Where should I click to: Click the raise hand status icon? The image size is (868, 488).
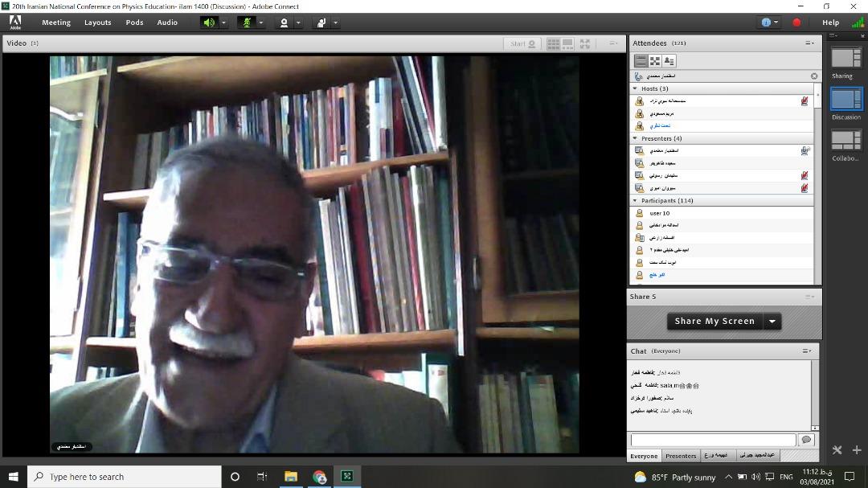[321, 23]
